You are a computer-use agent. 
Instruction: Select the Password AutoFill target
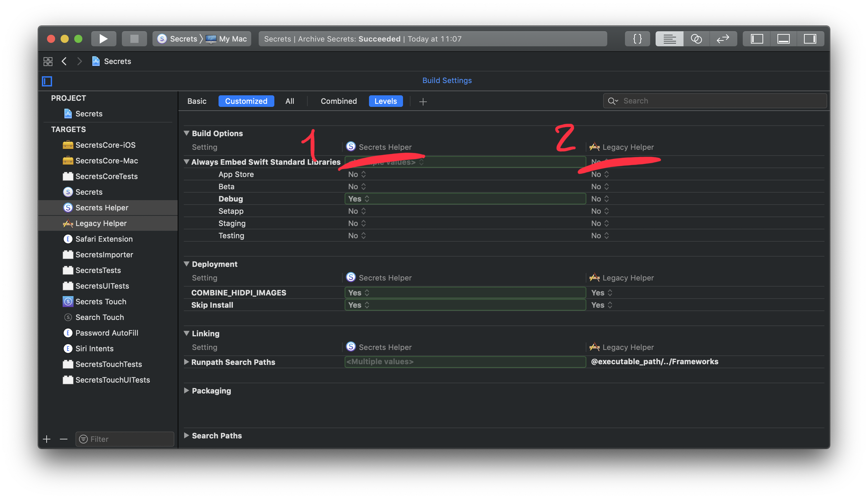point(107,333)
